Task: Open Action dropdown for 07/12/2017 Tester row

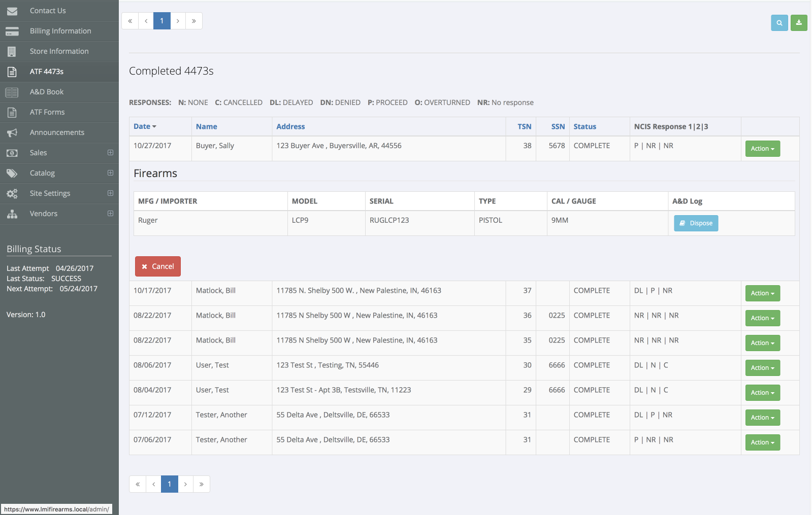Action: pos(763,418)
